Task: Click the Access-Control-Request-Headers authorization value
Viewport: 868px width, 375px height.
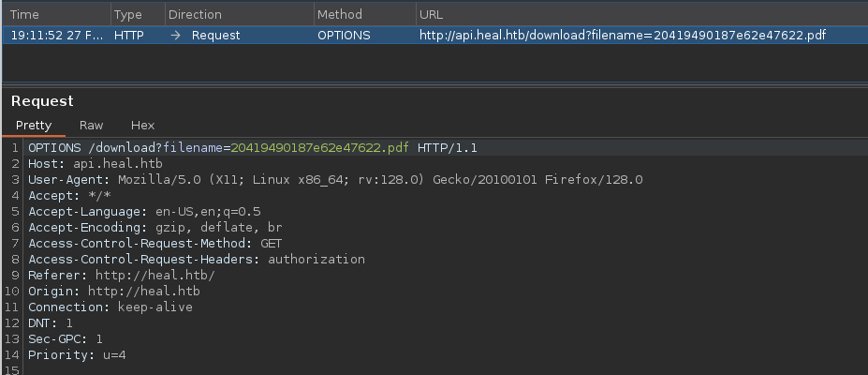Action: (x=316, y=260)
